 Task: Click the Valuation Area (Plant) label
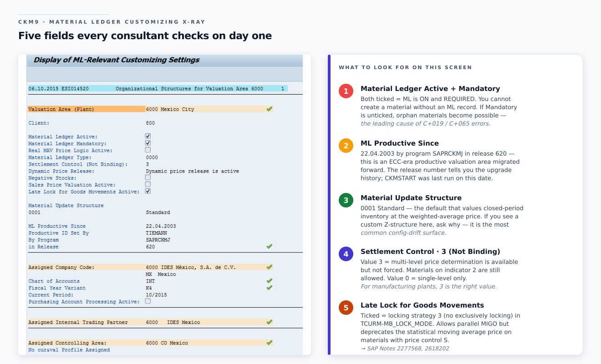coord(61,109)
